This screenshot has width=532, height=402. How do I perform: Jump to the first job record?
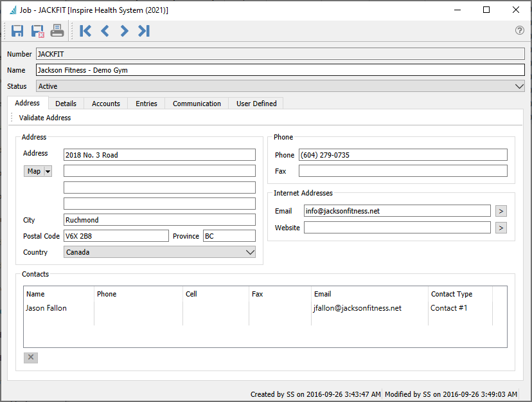85,31
